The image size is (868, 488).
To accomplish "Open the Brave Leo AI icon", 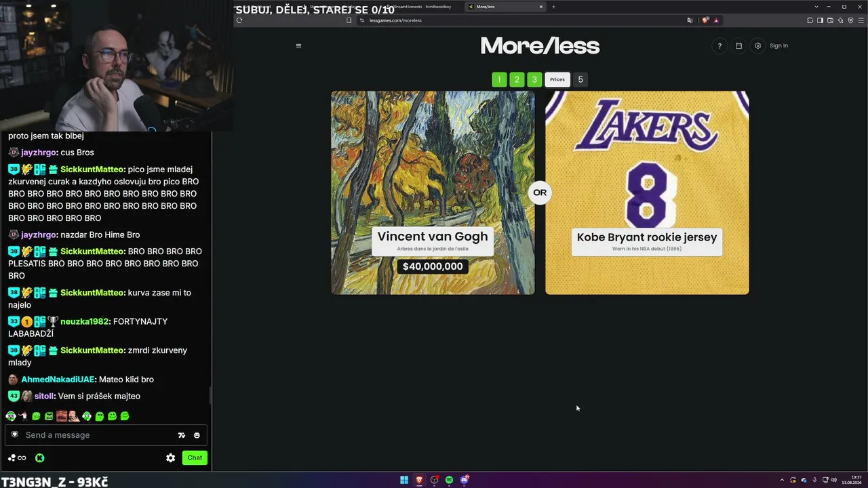I will (x=840, y=20).
